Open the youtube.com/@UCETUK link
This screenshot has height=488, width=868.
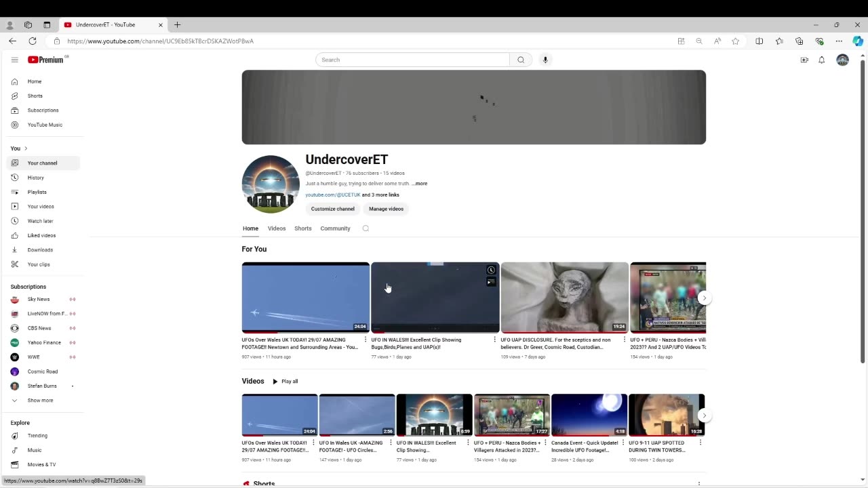(x=333, y=195)
